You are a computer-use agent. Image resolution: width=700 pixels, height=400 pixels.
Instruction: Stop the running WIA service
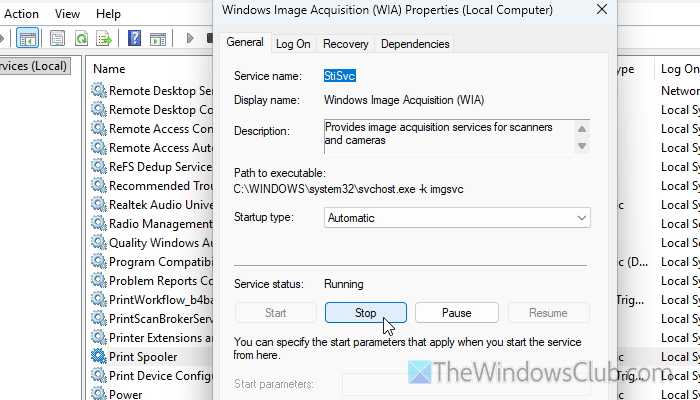pos(366,312)
